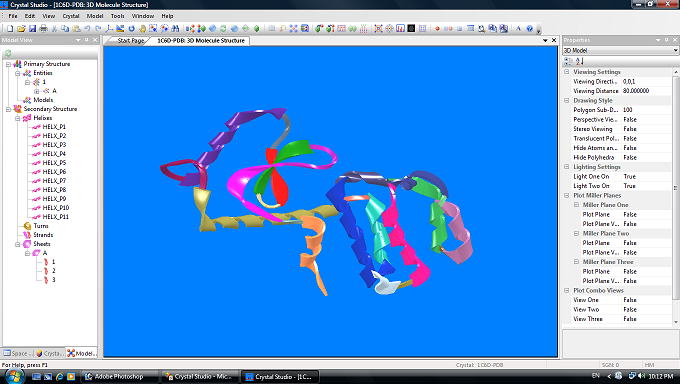
Task: Toggle the Stereo Viewing False value
Action: pos(630,129)
